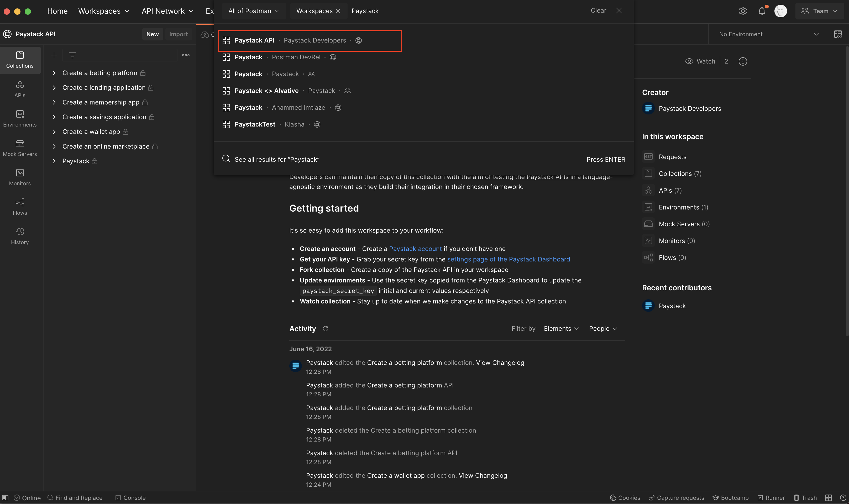Open the two-pane view icon in status bar
Viewport: 849px width, 504px height.
click(828, 497)
